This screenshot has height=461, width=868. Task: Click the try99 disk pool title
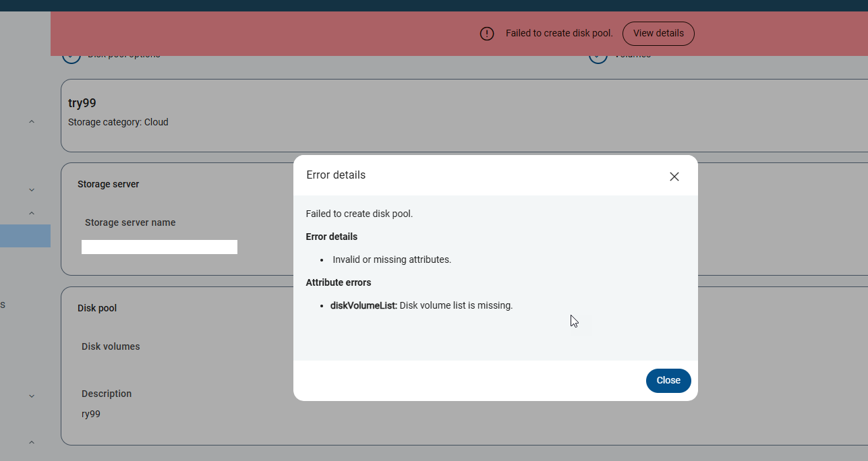click(82, 103)
